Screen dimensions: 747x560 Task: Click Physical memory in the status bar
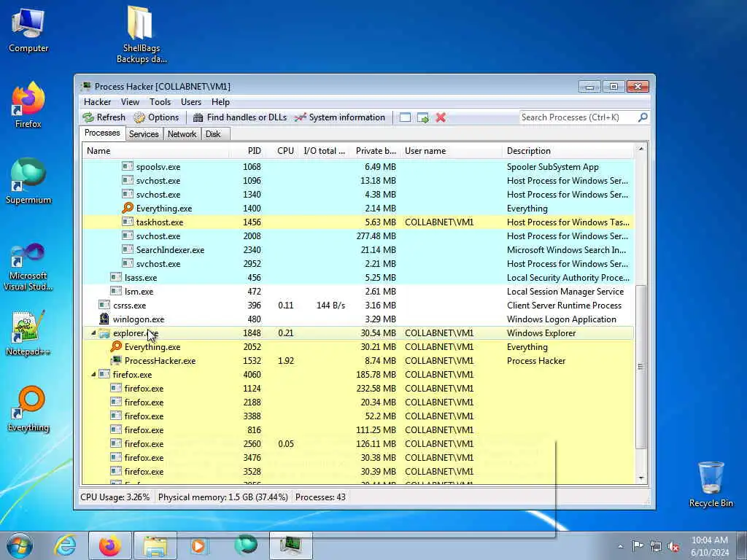click(x=223, y=497)
